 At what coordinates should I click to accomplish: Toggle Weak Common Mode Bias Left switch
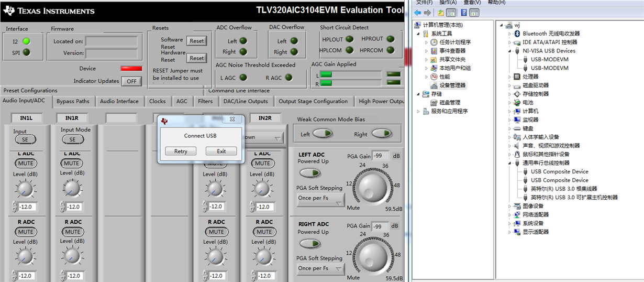[323, 134]
